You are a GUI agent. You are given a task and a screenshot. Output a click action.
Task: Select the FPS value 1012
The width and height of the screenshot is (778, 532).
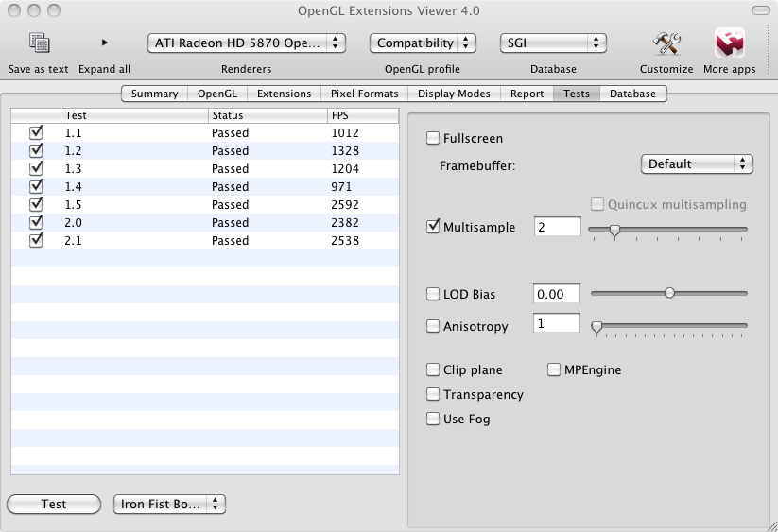point(345,133)
